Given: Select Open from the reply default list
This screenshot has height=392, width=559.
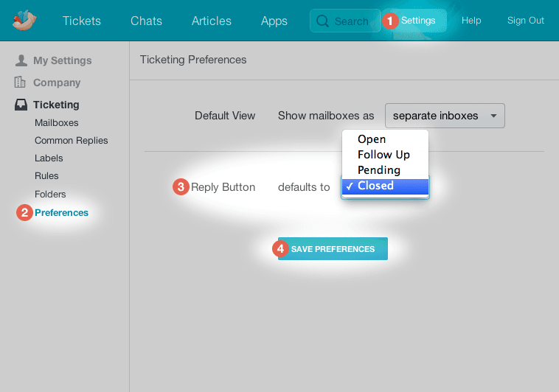Looking at the screenshot, I should [x=372, y=139].
